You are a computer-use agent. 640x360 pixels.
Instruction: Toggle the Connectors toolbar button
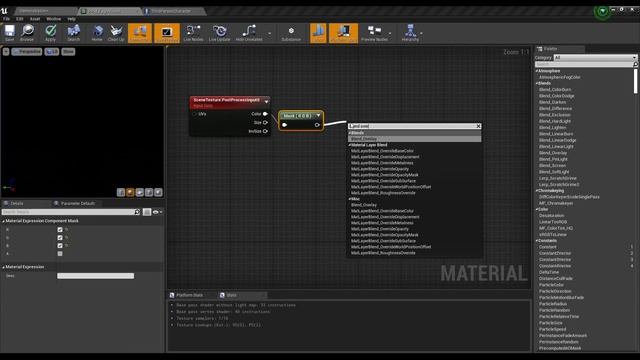click(140, 33)
